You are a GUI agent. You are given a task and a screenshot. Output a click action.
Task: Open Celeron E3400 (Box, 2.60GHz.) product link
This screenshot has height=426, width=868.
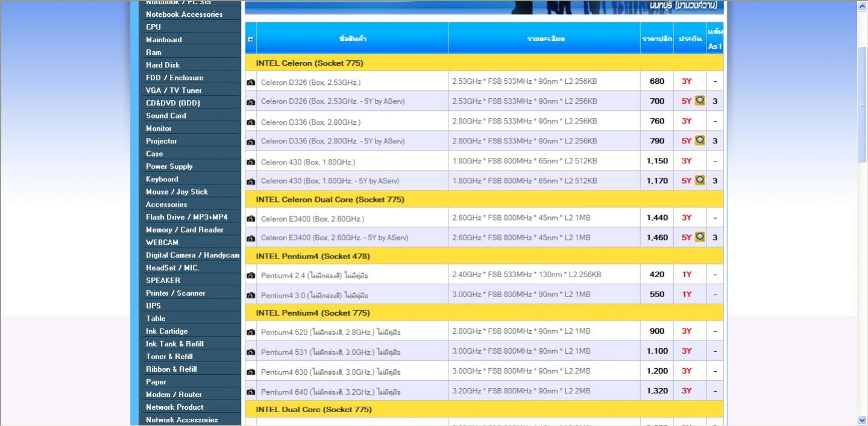(x=312, y=218)
